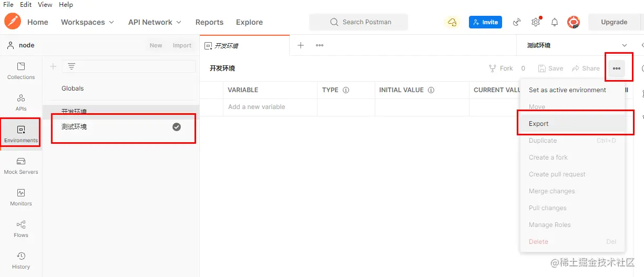Click the 开发环境 environment title
Screen dimensions: 644x277
222,68
